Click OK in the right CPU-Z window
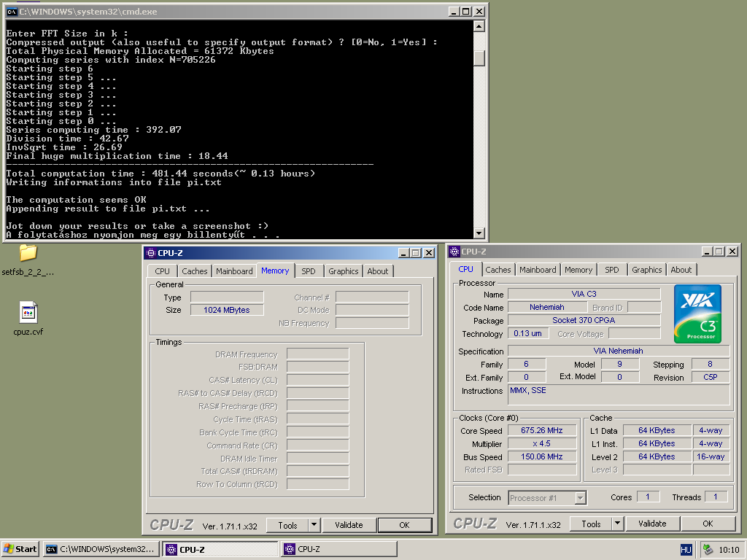This screenshot has width=747, height=560. 708,524
